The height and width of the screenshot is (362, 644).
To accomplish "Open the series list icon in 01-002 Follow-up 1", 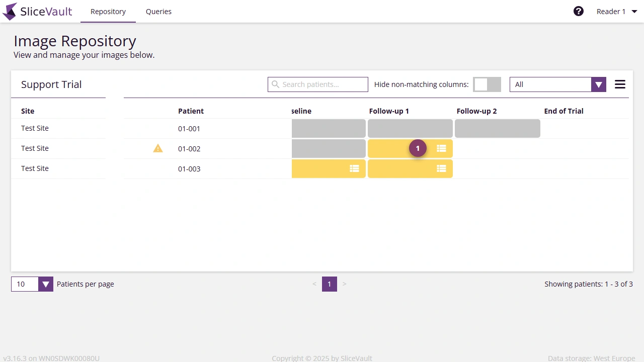I will 441,148.
